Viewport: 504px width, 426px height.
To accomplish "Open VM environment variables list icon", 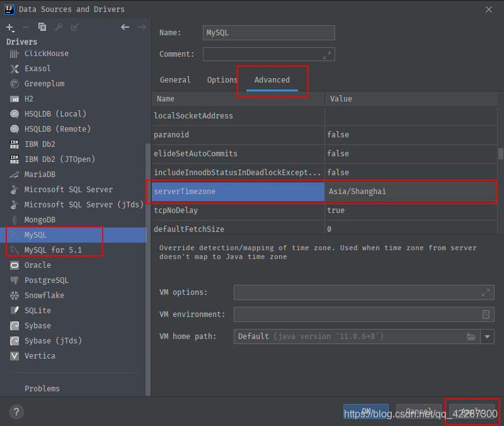I will click(x=486, y=314).
